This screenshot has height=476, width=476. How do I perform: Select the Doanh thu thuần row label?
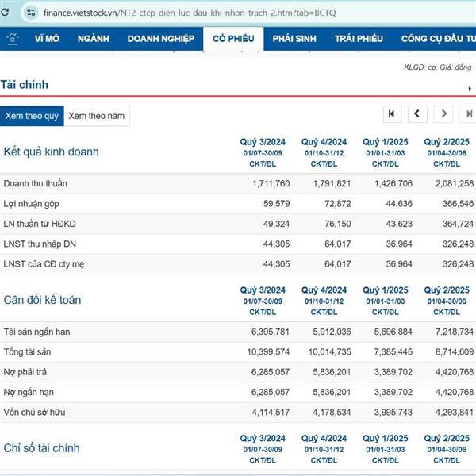(35, 183)
